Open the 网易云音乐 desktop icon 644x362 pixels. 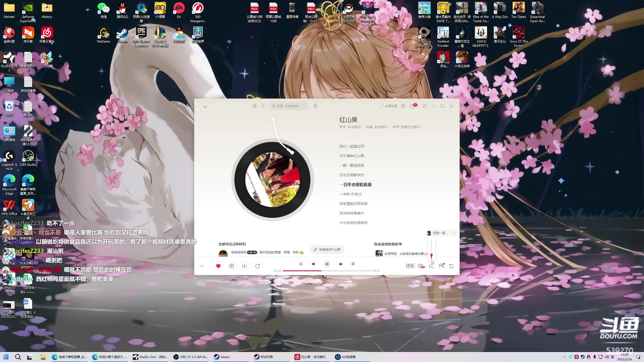[x=47, y=35]
